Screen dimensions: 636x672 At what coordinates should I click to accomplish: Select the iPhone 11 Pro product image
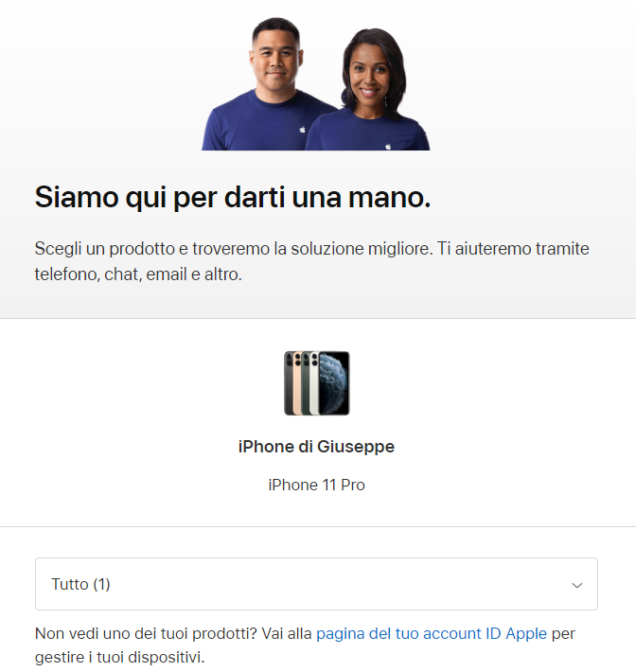(317, 383)
